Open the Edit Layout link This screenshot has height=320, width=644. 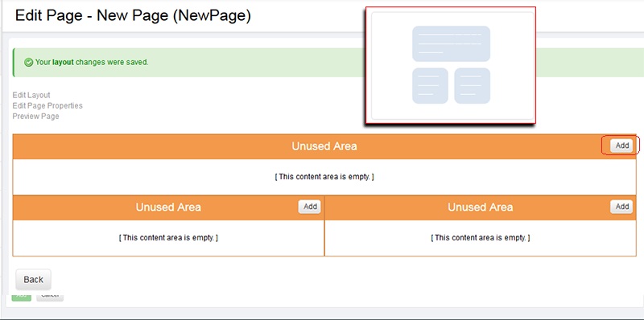pyautogui.click(x=31, y=95)
